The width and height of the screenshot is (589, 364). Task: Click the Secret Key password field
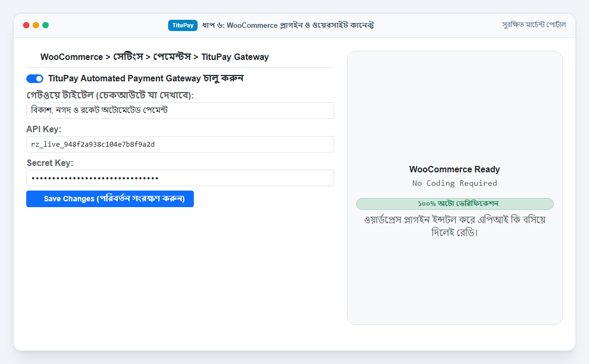tap(180, 178)
